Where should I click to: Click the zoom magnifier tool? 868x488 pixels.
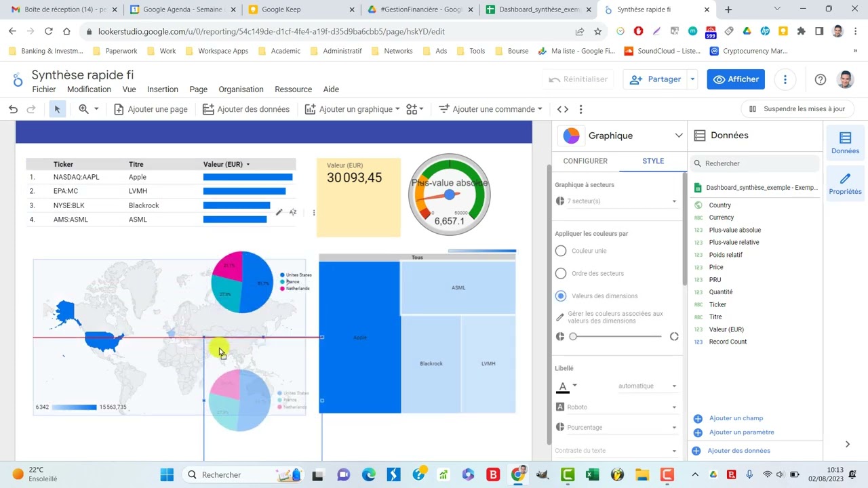[83, 109]
